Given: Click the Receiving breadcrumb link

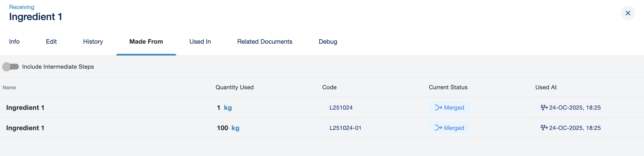Looking at the screenshot, I should [x=22, y=7].
